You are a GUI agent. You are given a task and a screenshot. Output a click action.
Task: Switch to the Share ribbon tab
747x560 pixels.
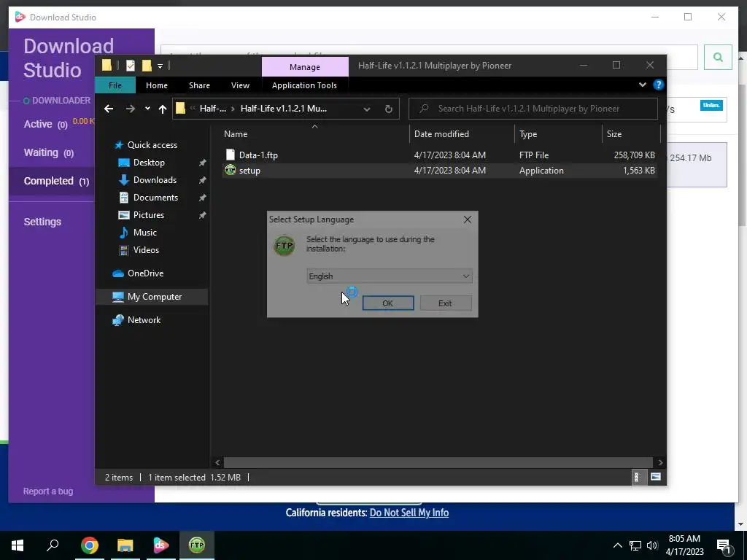[x=199, y=85]
